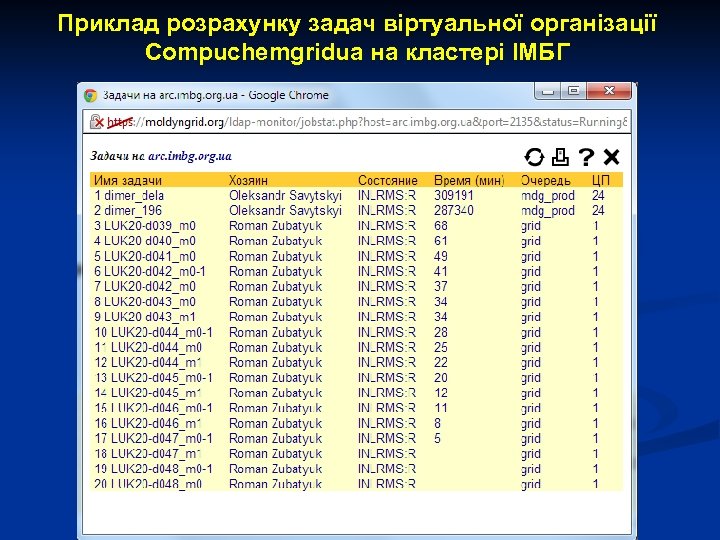The height and width of the screenshot is (540, 720).
Task: Click the Chrome logo in title bar
Action: click(x=90, y=96)
